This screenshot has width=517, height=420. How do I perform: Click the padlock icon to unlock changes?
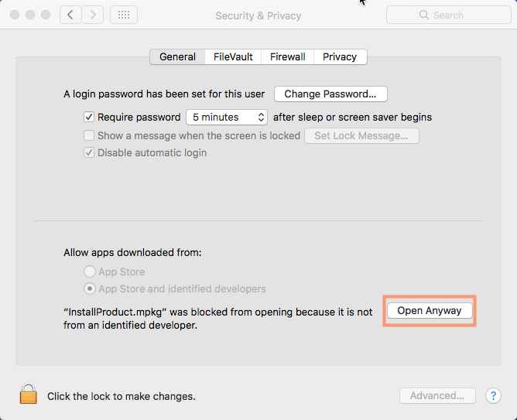(x=29, y=395)
